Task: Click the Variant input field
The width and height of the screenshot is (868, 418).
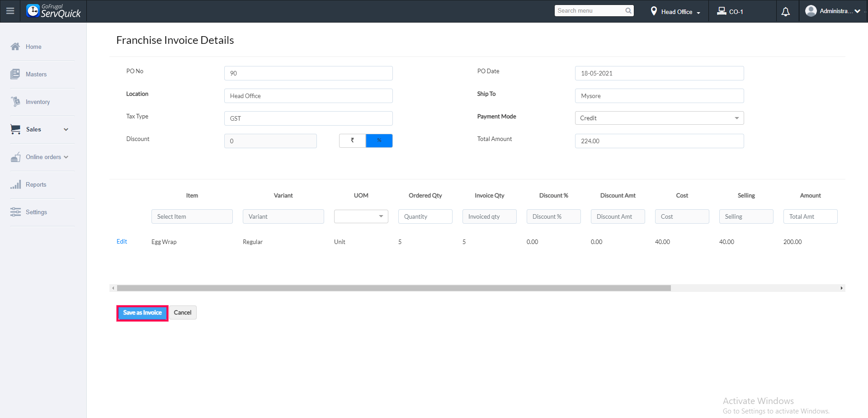Action: pyautogui.click(x=283, y=216)
